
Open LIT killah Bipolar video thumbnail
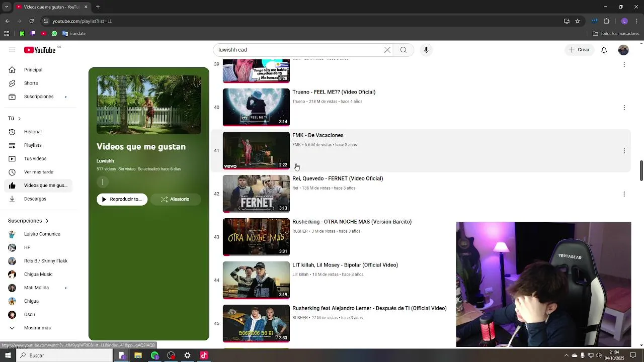pos(256,280)
